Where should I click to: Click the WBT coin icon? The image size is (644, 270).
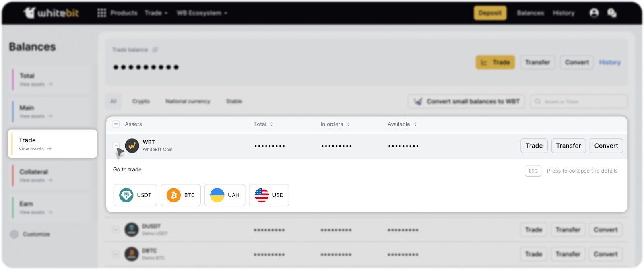tap(132, 146)
